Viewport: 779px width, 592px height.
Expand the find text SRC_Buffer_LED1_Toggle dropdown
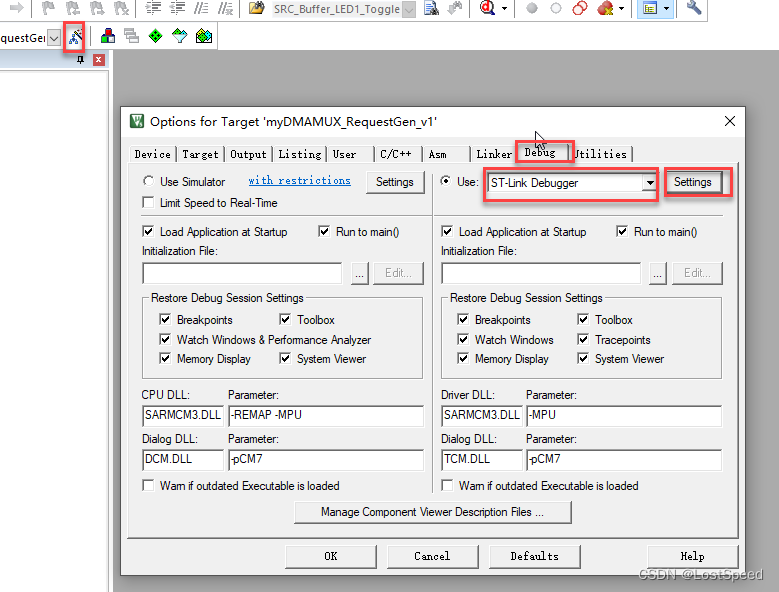point(409,9)
